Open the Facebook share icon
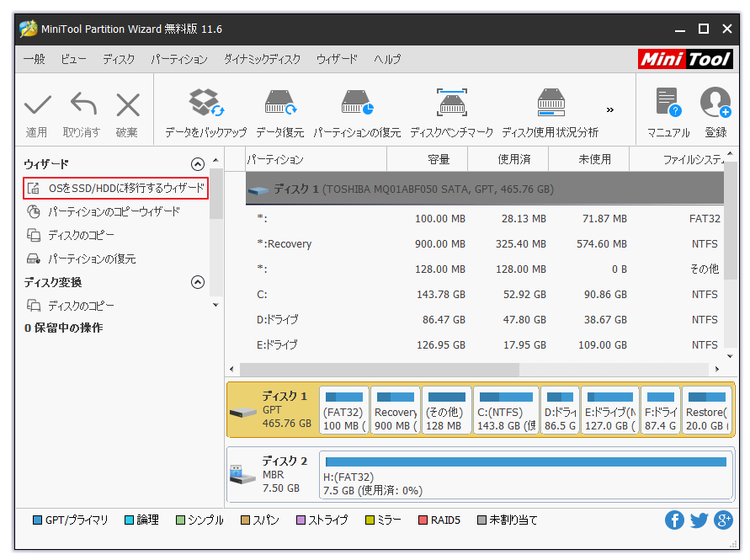The height and width of the screenshot is (560, 750). [674, 520]
